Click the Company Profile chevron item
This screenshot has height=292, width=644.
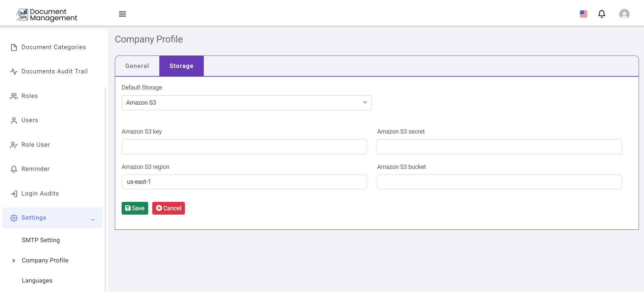pyautogui.click(x=45, y=260)
